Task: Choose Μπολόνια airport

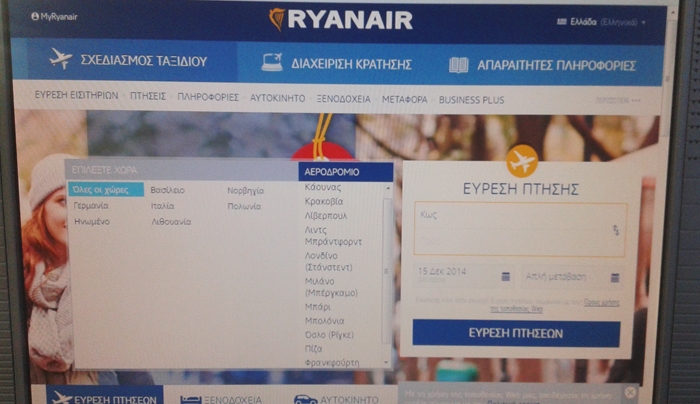Action: pos(324,321)
